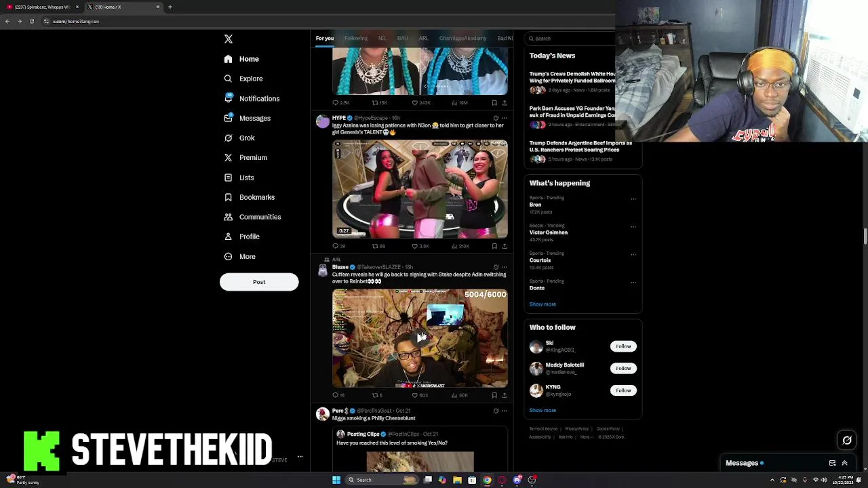Open Bookmarks in the sidebar
This screenshot has height=488, width=868.
coord(250,197)
